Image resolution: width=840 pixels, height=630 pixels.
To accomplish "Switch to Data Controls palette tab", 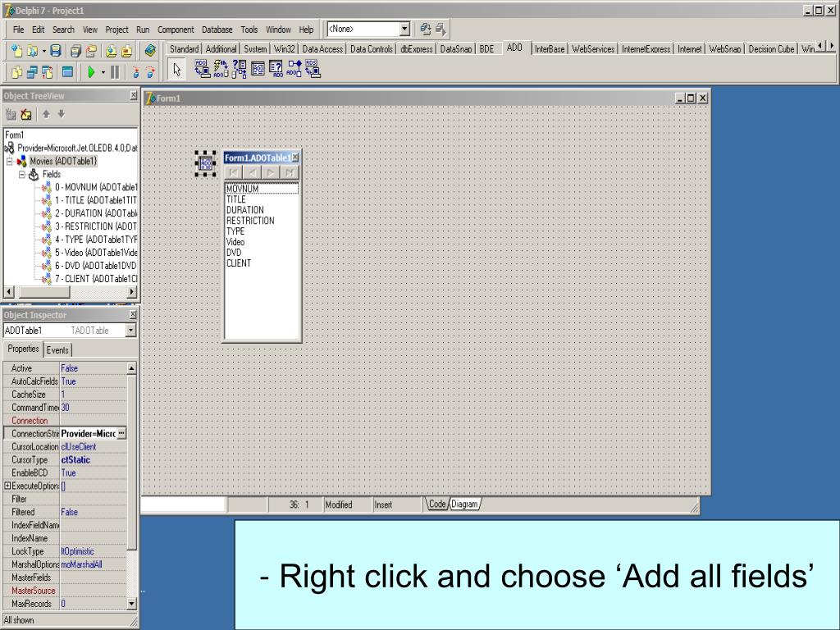I will (x=372, y=48).
